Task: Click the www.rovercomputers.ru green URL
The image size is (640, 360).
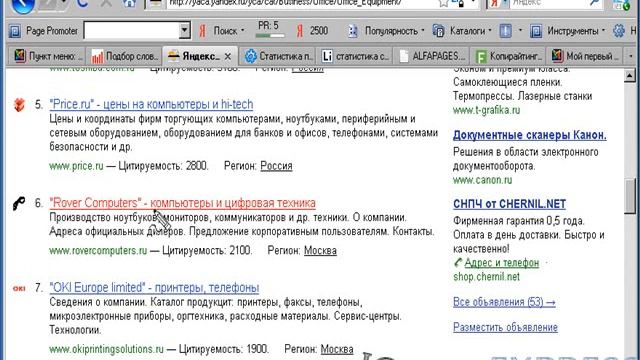Action: (x=98, y=251)
